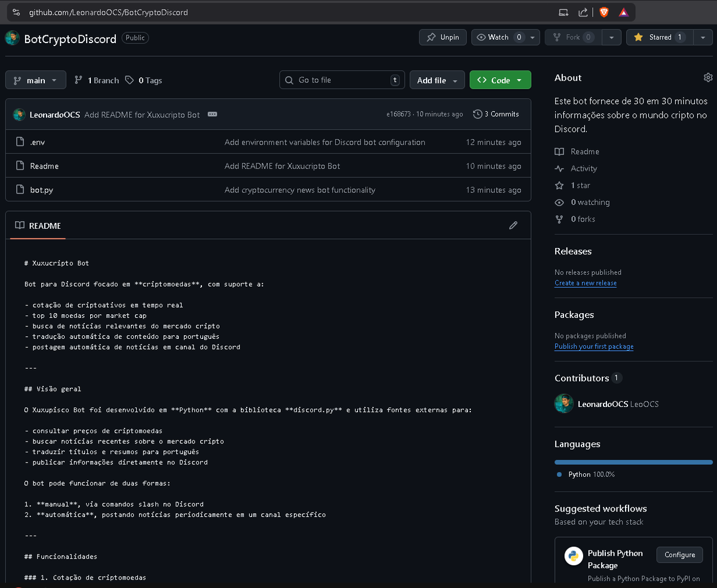Select the README tab

[38, 225]
